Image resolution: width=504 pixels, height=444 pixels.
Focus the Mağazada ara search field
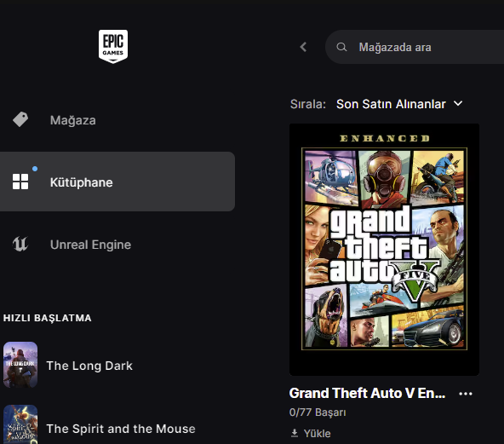pyautogui.click(x=415, y=47)
